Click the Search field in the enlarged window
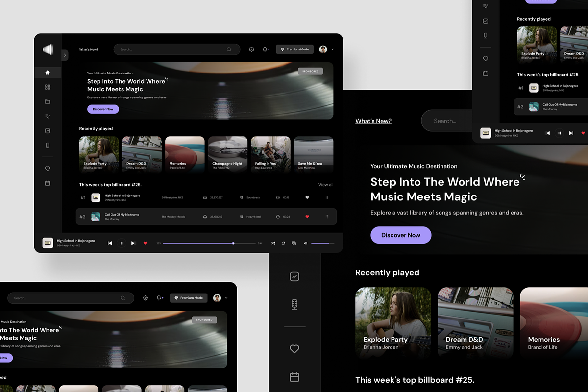Image resolution: width=588 pixels, height=392 pixels. coord(446,121)
